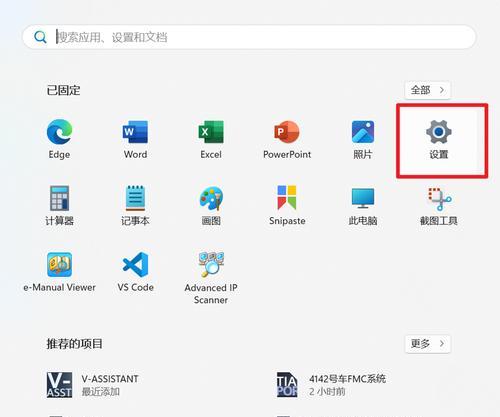
Task: Open the 记事本 notepad app
Action: [x=135, y=198]
